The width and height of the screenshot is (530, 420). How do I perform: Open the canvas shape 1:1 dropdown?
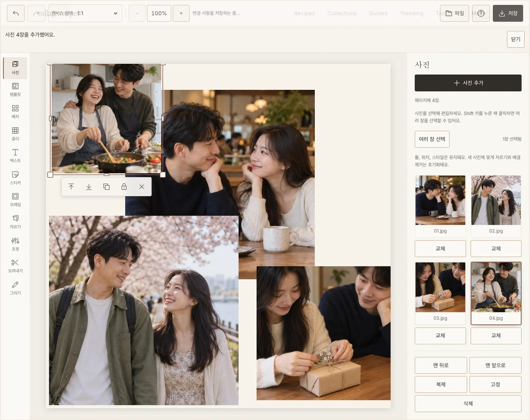tap(85, 13)
